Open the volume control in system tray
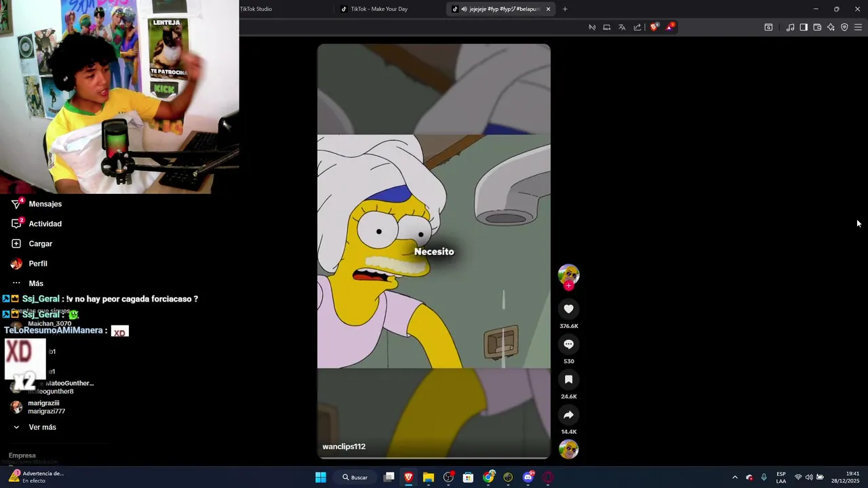 tap(809, 477)
